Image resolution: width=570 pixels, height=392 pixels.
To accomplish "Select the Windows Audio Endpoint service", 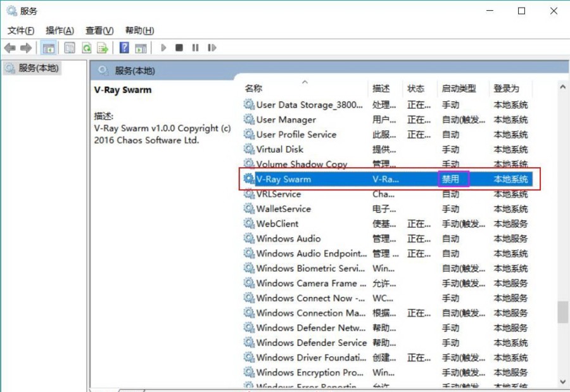I will (388, 253).
